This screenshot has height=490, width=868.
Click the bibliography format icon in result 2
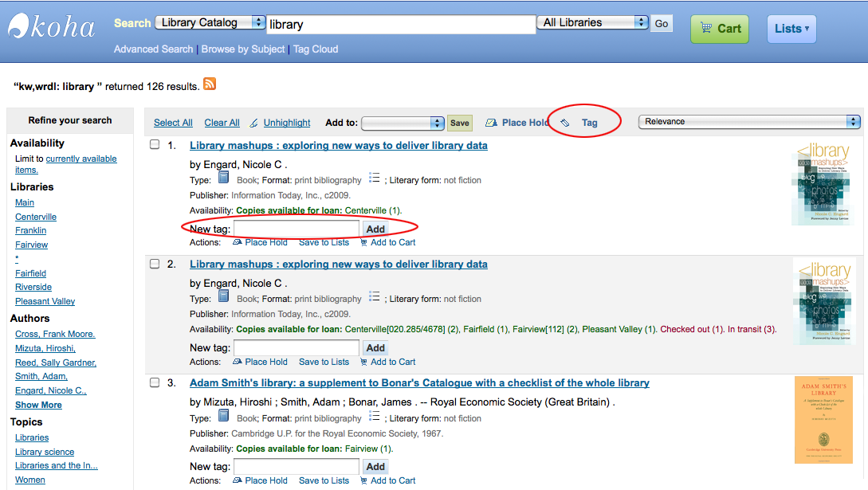(x=374, y=296)
